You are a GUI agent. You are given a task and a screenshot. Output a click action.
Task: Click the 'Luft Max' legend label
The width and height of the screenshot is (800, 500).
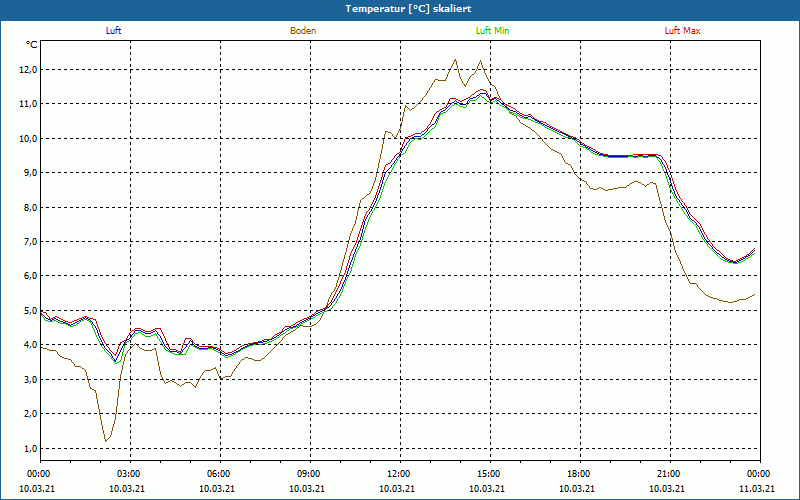tap(682, 31)
